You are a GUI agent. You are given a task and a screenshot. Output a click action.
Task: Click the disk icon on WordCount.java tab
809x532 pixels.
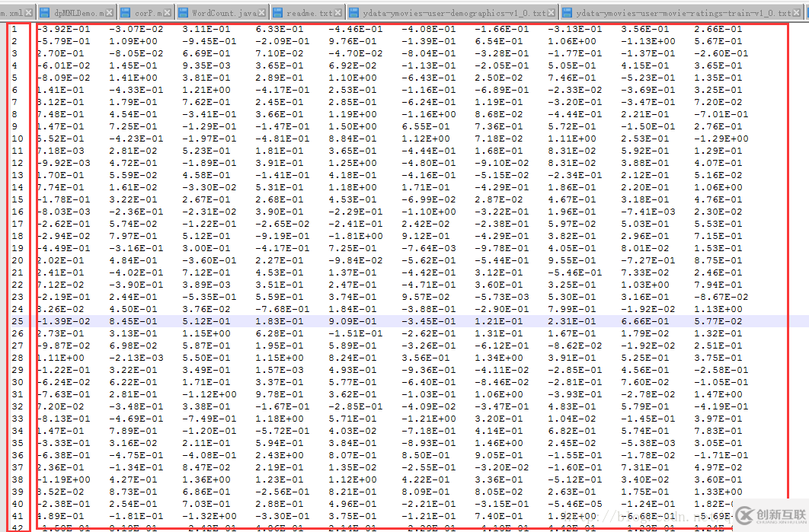click(184, 13)
